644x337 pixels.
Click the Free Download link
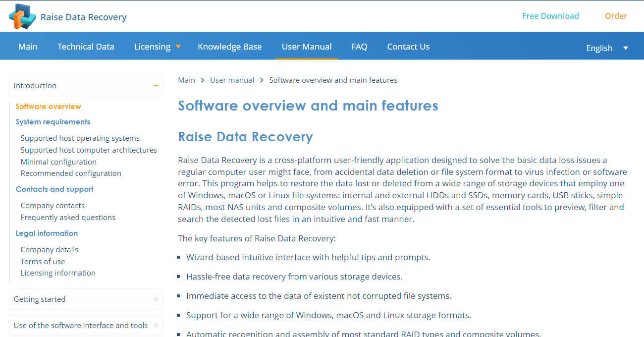(550, 15)
